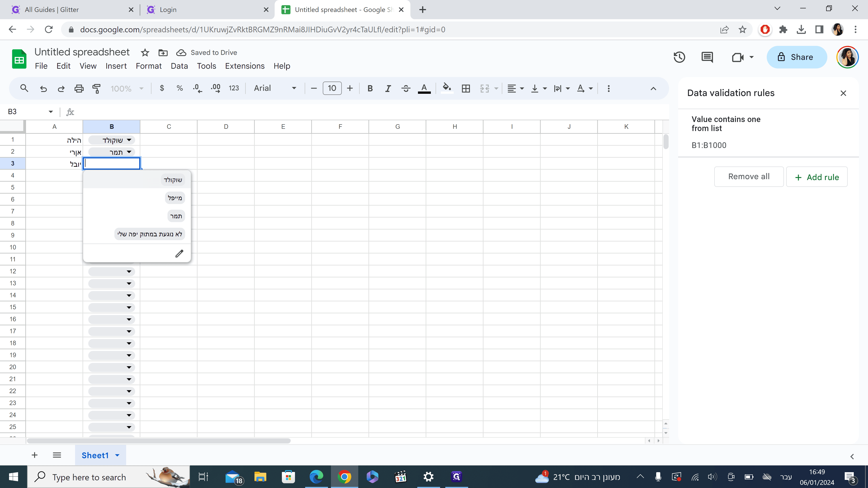Click the search menus magnifier icon
This screenshot has height=488, width=868.
pyautogui.click(x=24, y=88)
